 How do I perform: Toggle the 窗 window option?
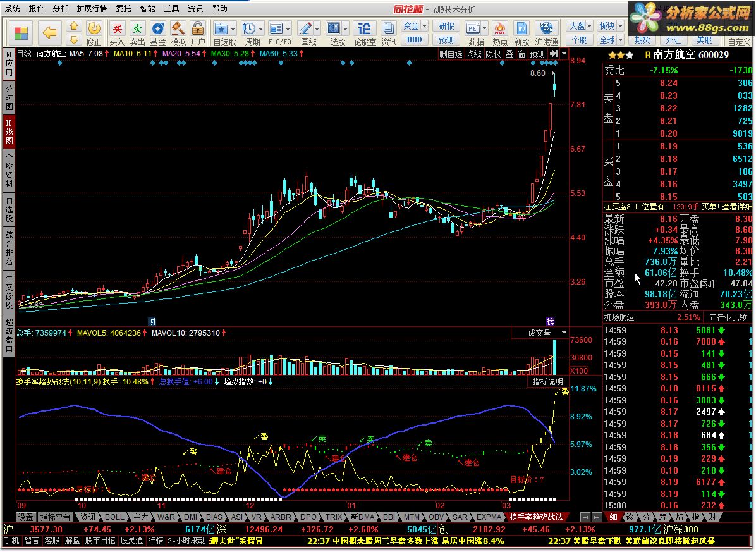click(x=521, y=54)
